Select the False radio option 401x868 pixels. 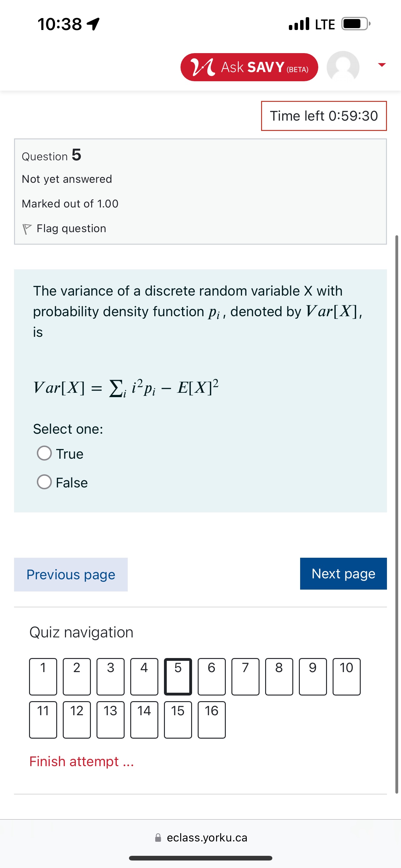click(44, 482)
